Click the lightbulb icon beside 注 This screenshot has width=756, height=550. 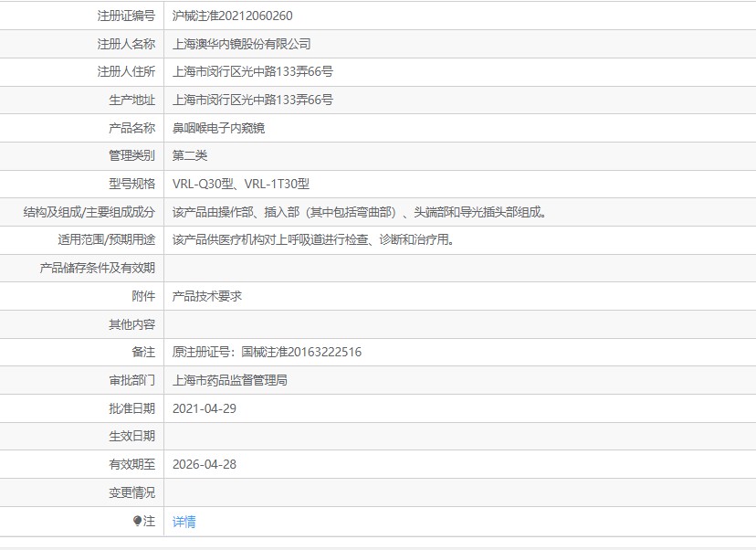[x=137, y=521]
